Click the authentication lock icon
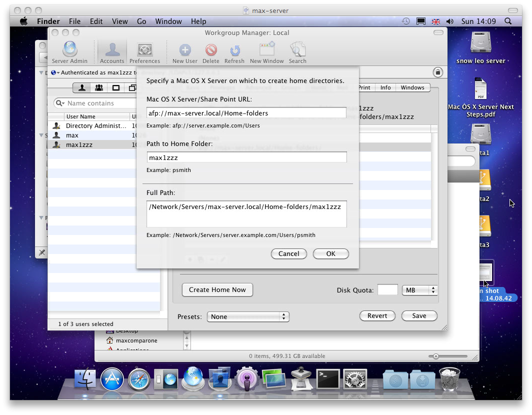532x415 pixels. (437, 72)
